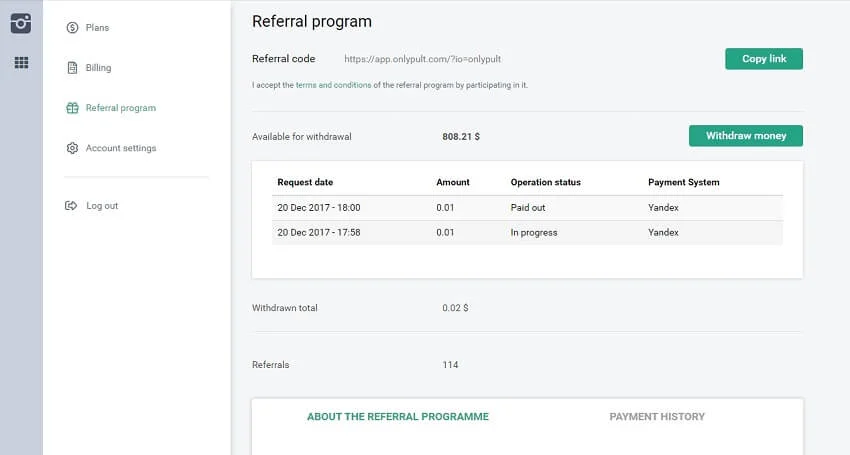
Task: Select the About the Referral Programme tab
Action: (398, 417)
